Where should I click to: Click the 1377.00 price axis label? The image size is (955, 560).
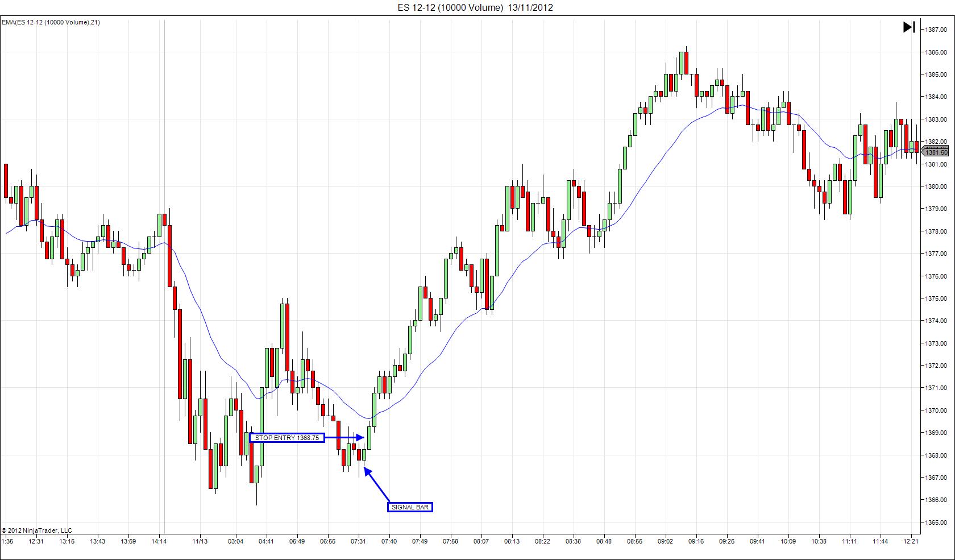[936, 254]
